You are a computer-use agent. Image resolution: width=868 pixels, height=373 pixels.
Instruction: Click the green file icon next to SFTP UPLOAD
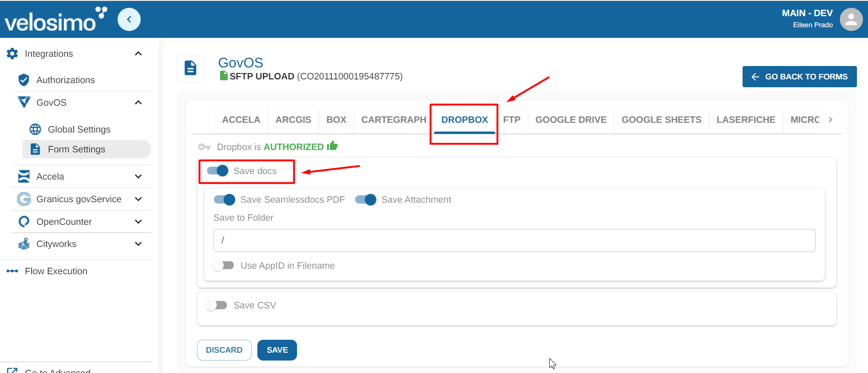pos(224,76)
